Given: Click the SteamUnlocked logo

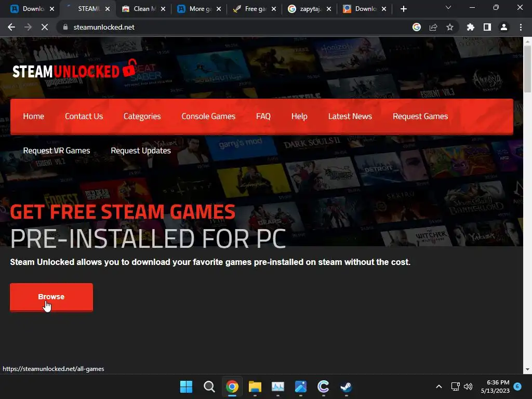Looking at the screenshot, I should 75,70.
